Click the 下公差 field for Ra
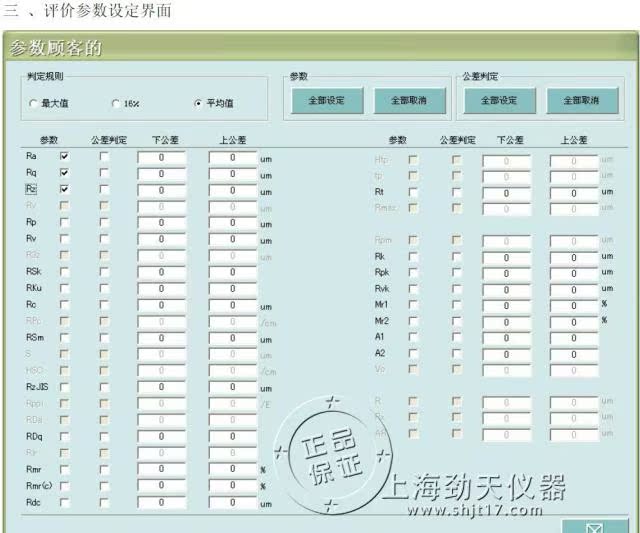The image size is (640, 533). [161, 157]
